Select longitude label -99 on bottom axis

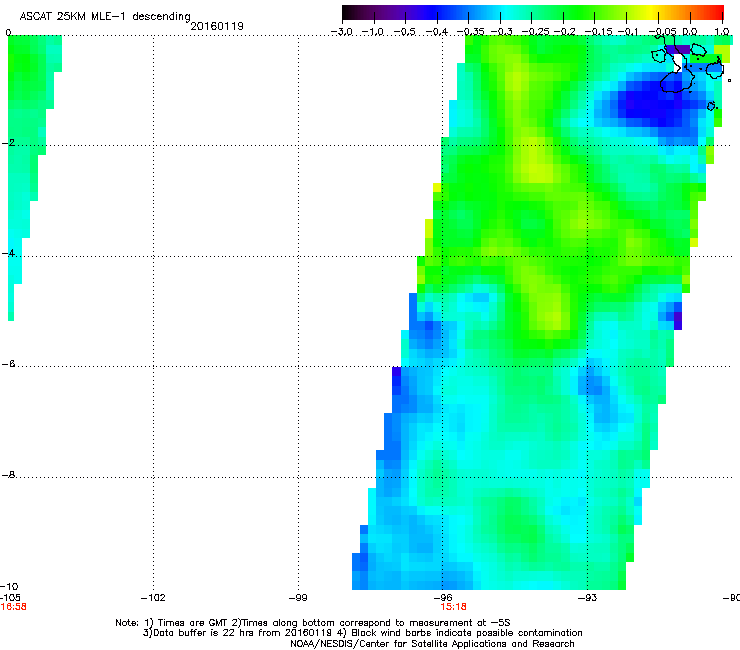298,598
